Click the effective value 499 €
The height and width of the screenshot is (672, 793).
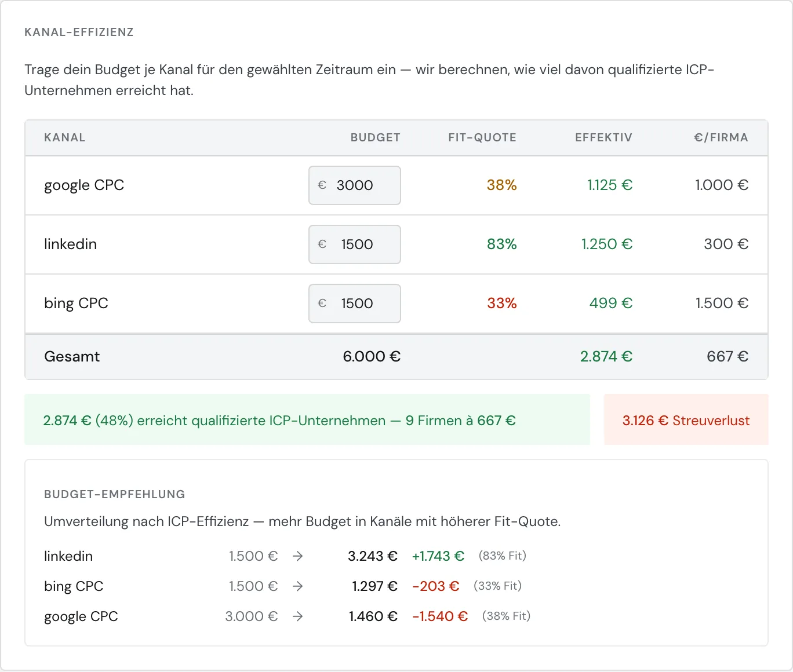[611, 304]
